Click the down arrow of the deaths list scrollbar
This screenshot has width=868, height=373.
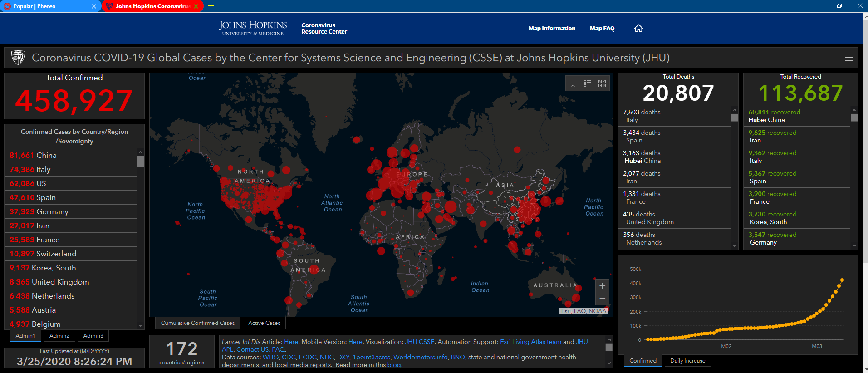[x=735, y=245]
